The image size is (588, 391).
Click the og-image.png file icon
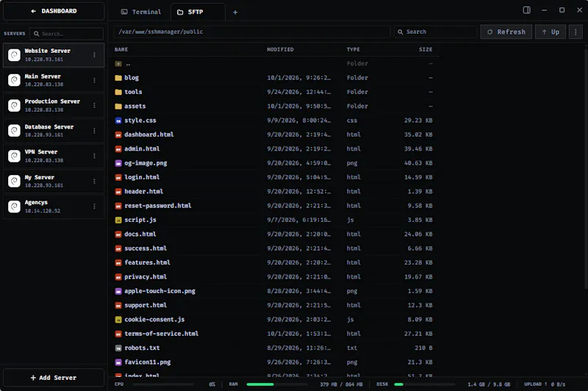[118, 163]
